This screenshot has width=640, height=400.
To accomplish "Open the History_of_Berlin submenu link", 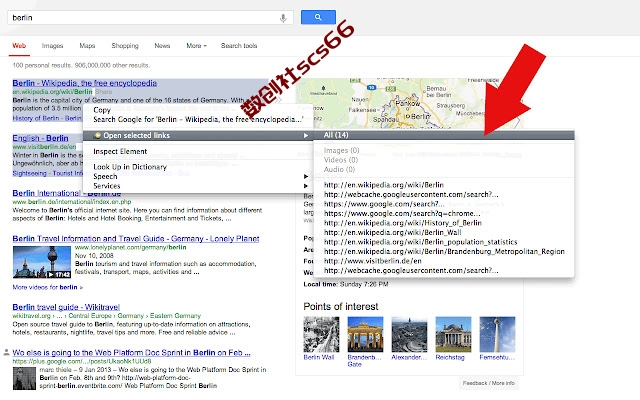I will tap(403, 223).
